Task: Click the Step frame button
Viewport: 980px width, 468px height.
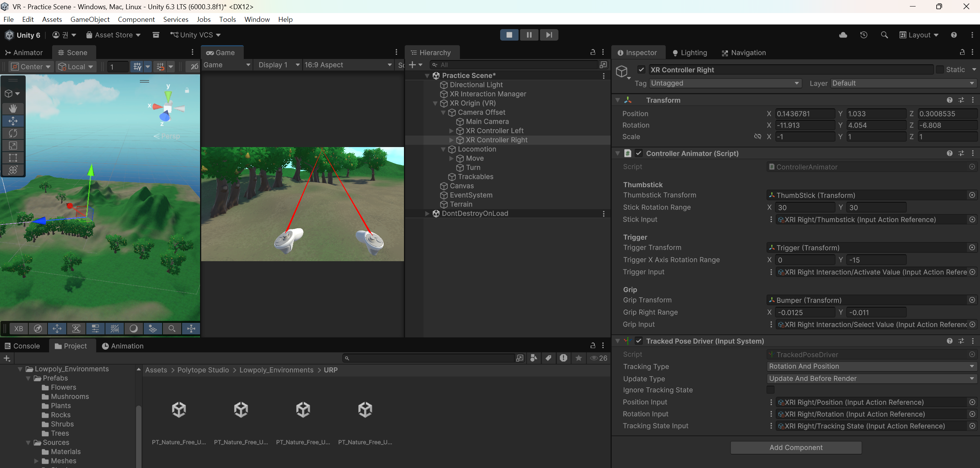Action: tap(549, 35)
